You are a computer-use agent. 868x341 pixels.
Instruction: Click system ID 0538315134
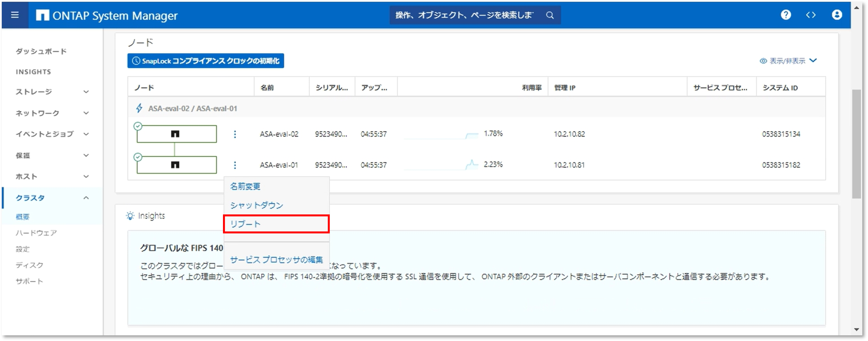coord(781,134)
